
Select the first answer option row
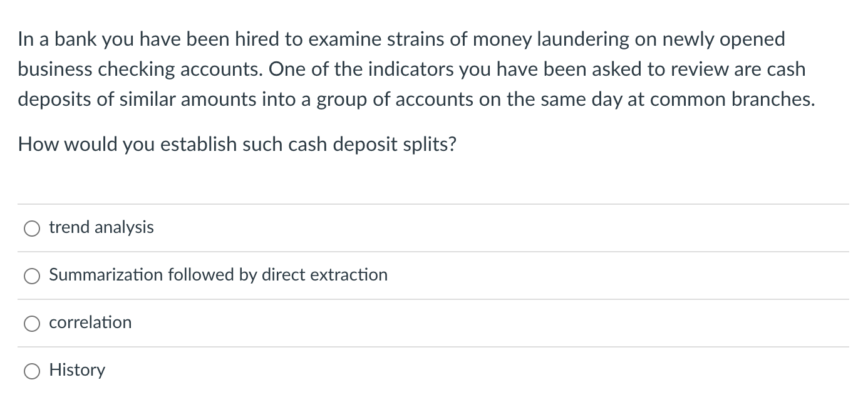pos(432,227)
